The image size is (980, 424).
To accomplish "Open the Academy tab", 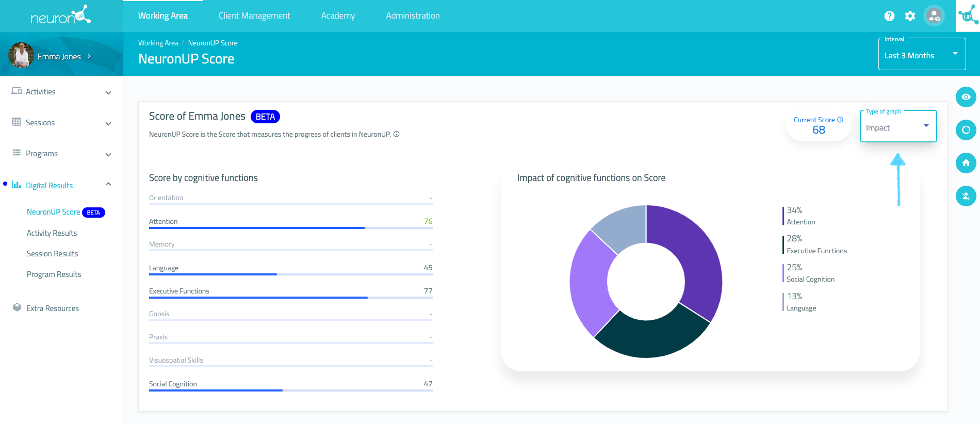I will (x=338, y=16).
